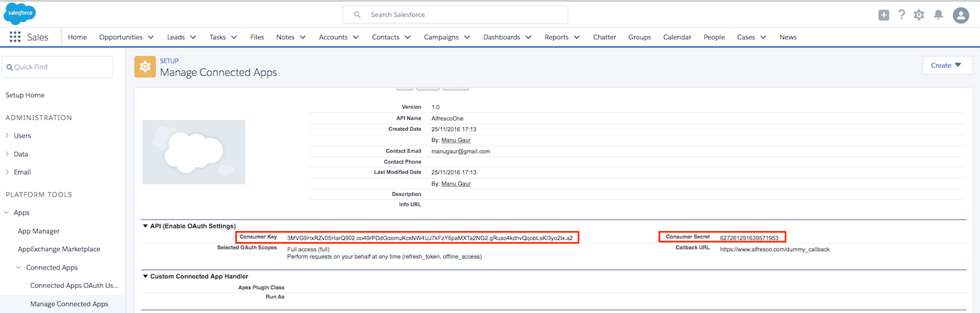Screen dimensions: 980x313
Task: Click the Salesforce cloud logo
Action: [20, 13]
